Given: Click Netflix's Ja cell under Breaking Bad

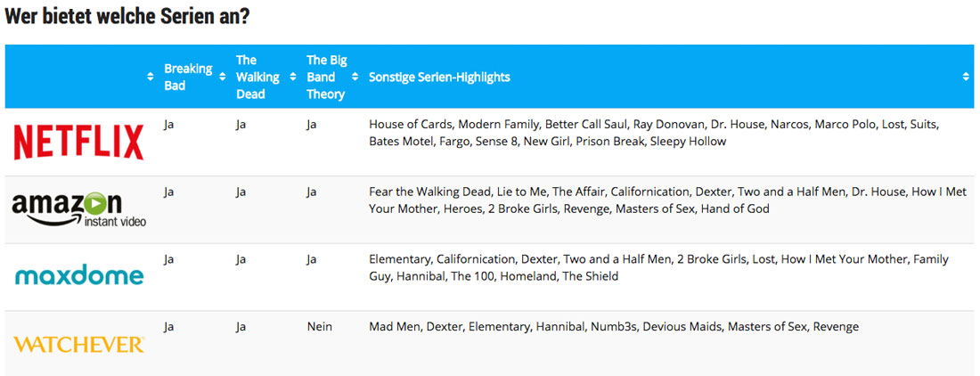Looking at the screenshot, I should (x=168, y=125).
